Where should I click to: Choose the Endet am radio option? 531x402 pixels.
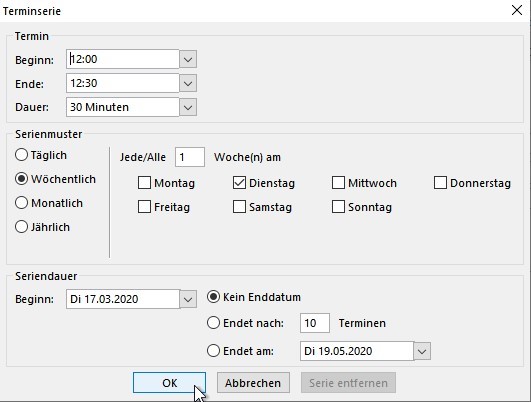[x=213, y=351]
